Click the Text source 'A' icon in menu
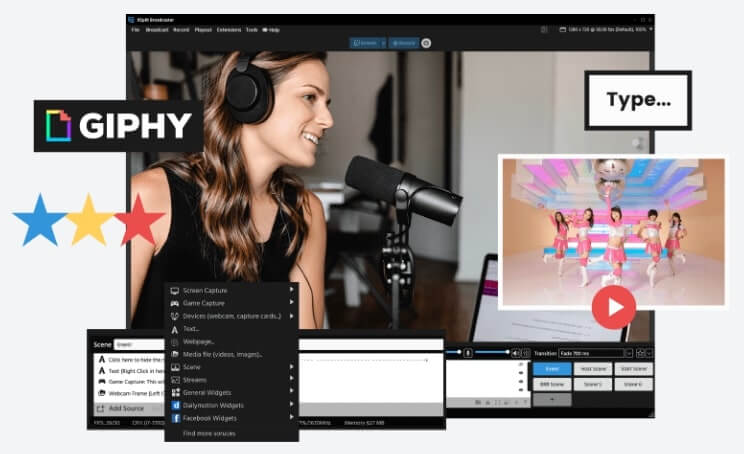 pos(175,329)
